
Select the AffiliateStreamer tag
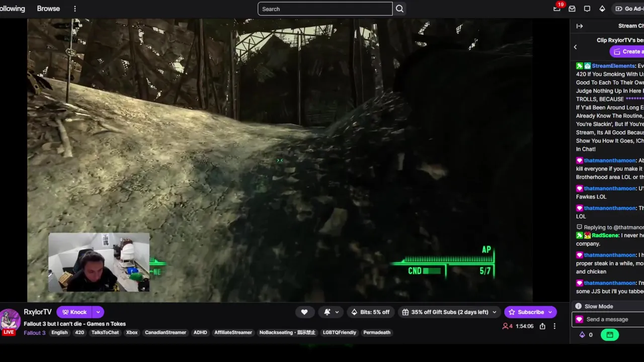[x=233, y=332]
